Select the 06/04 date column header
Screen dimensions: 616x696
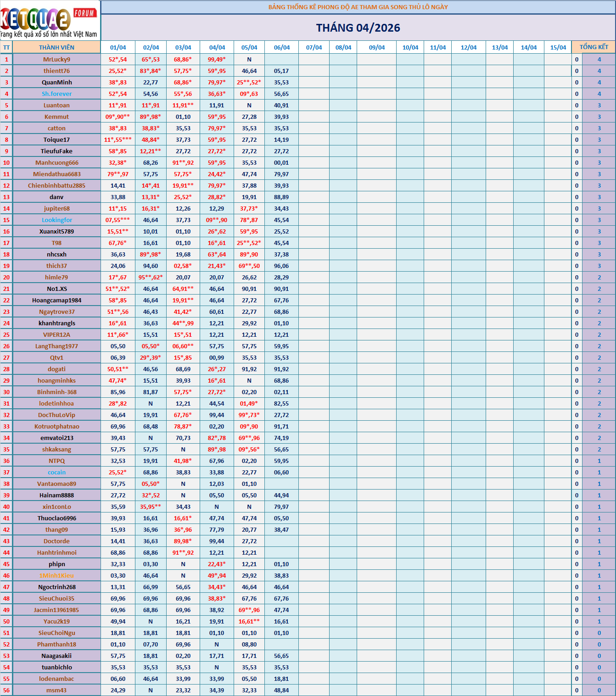pyautogui.click(x=281, y=47)
